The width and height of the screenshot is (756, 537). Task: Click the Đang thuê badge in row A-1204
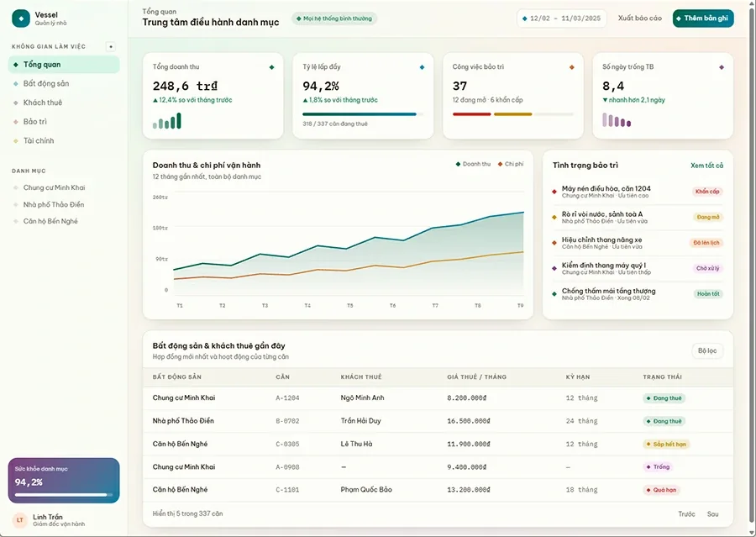664,398
